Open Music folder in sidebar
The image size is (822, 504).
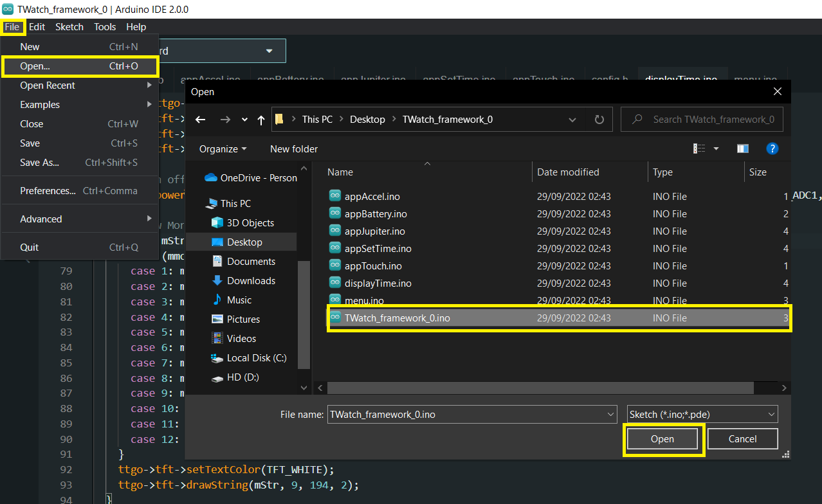pyautogui.click(x=232, y=300)
